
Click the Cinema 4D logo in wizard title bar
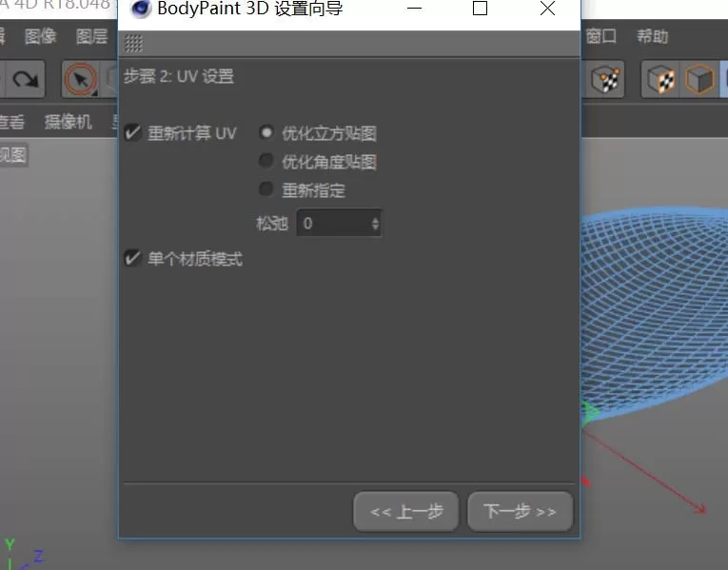point(141,9)
